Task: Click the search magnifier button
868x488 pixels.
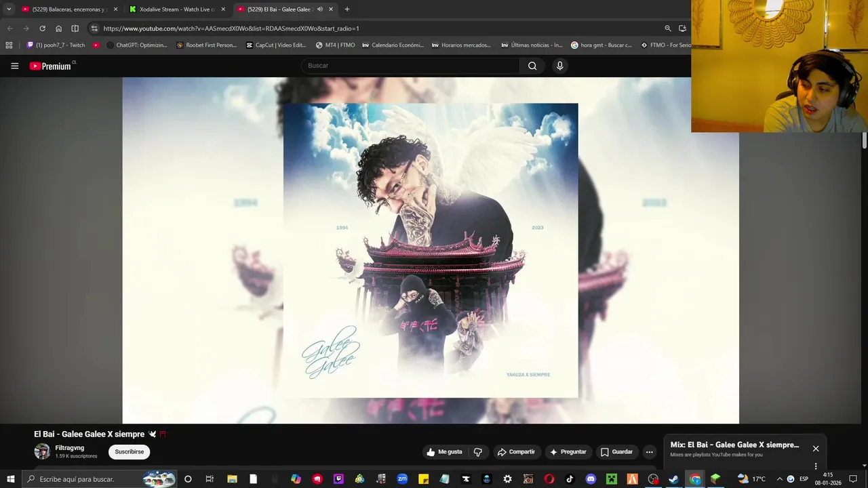Action: tap(532, 66)
